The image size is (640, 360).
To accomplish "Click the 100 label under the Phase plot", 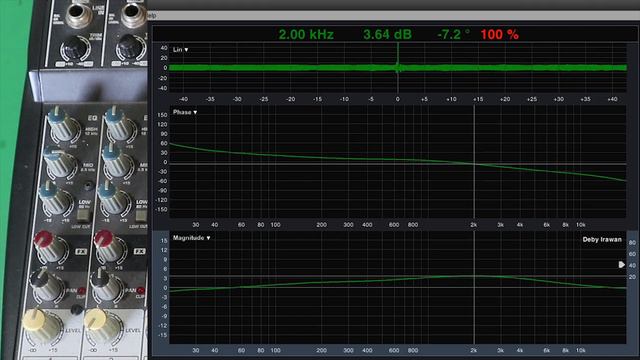I will click(x=276, y=224).
